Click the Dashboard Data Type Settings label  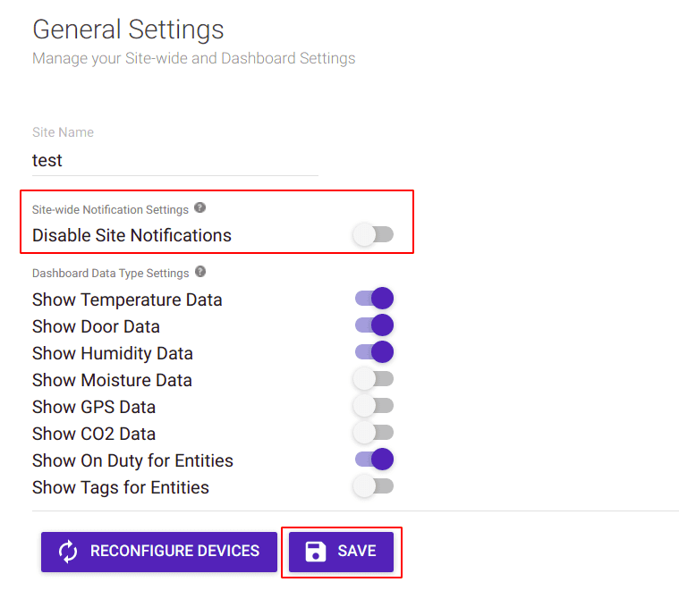110,273
